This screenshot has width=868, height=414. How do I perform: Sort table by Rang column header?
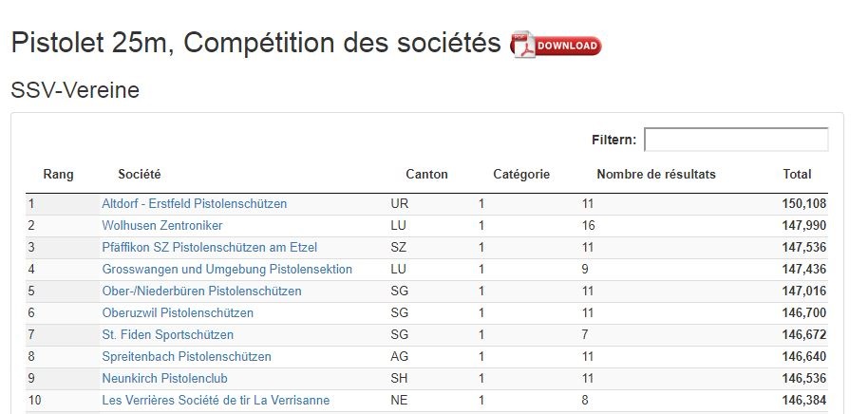(58, 175)
